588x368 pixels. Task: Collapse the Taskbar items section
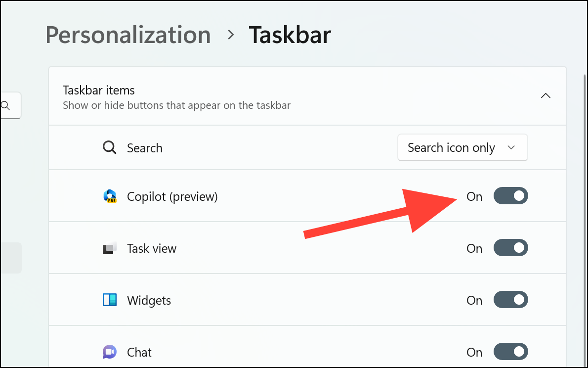tap(546, 95)
